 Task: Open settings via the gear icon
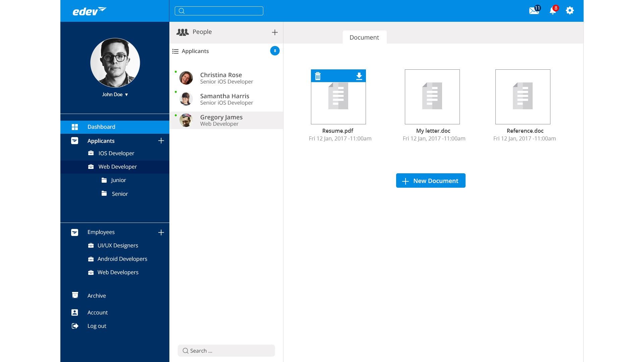click(x=570, y=11)
